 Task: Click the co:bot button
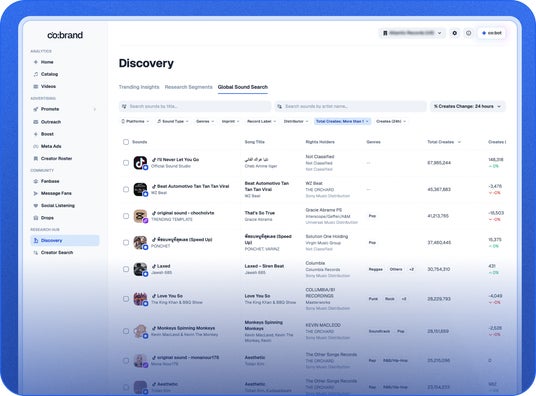pyautogui.click(x=492, y=33)
